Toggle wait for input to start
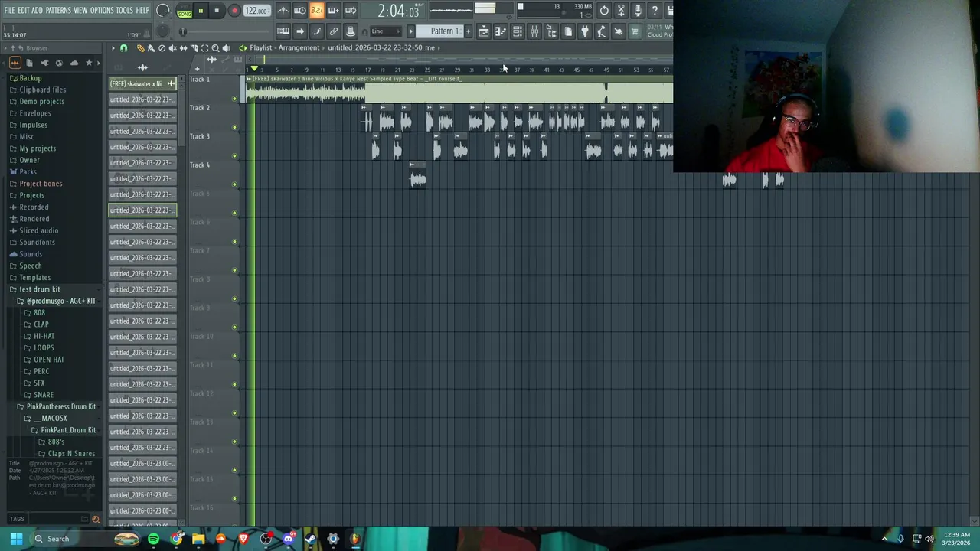This screenshot has height=551, width=980. point(300,11)
